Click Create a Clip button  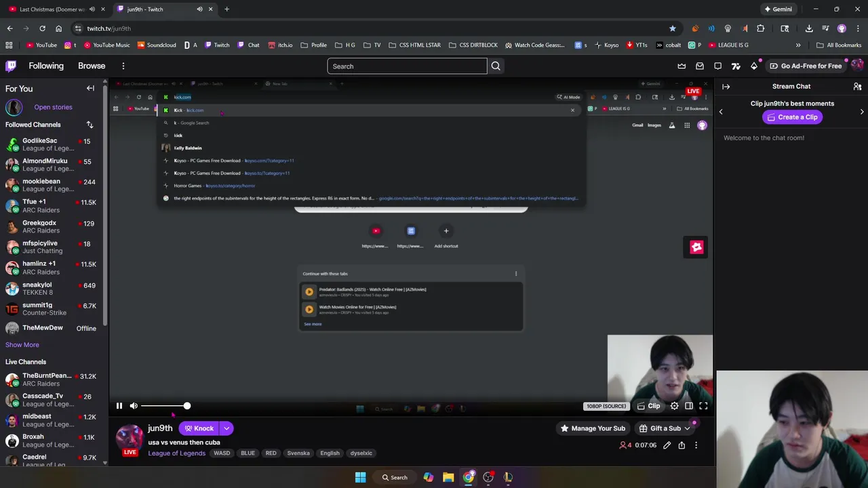click(x=792, y=117)
